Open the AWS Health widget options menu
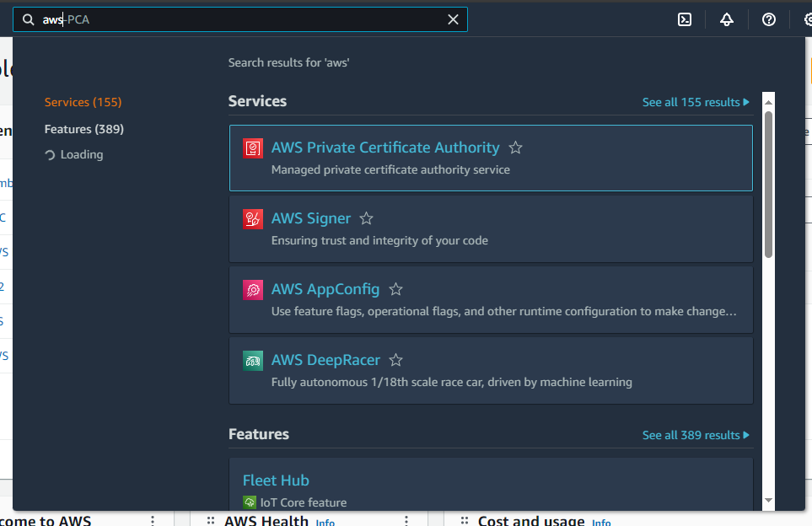The width and height of the screenshot is (812, 526). tap(406, 519)
